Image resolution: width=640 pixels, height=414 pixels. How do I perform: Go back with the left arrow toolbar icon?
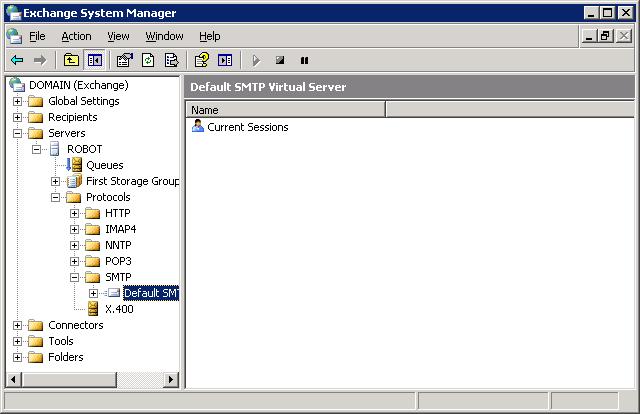[17, 60]
